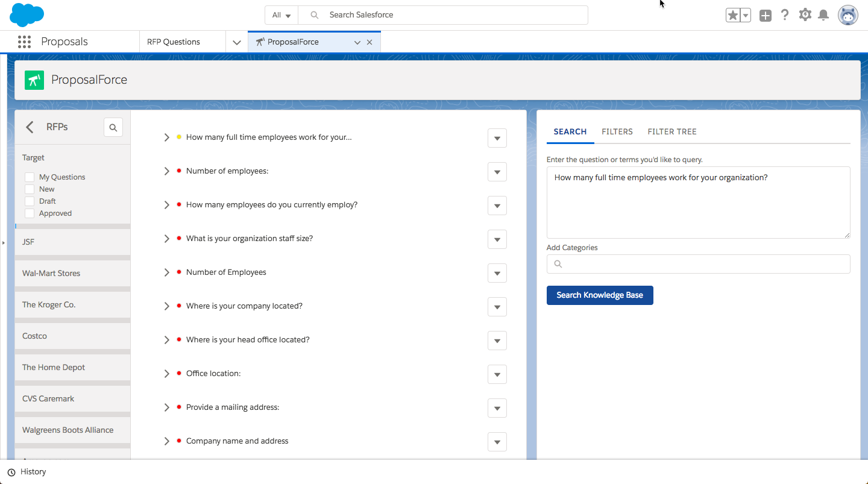Open the Help question mark icon
868x484 pixels.
784,15
